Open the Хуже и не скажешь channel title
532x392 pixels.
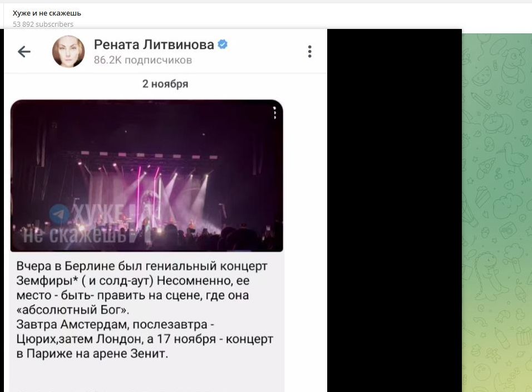[47, 13]
